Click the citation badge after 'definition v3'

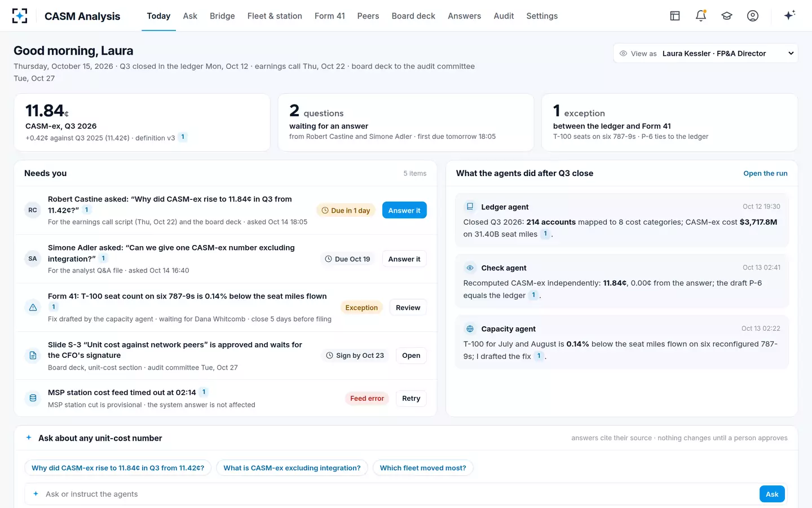click(183, 137)
